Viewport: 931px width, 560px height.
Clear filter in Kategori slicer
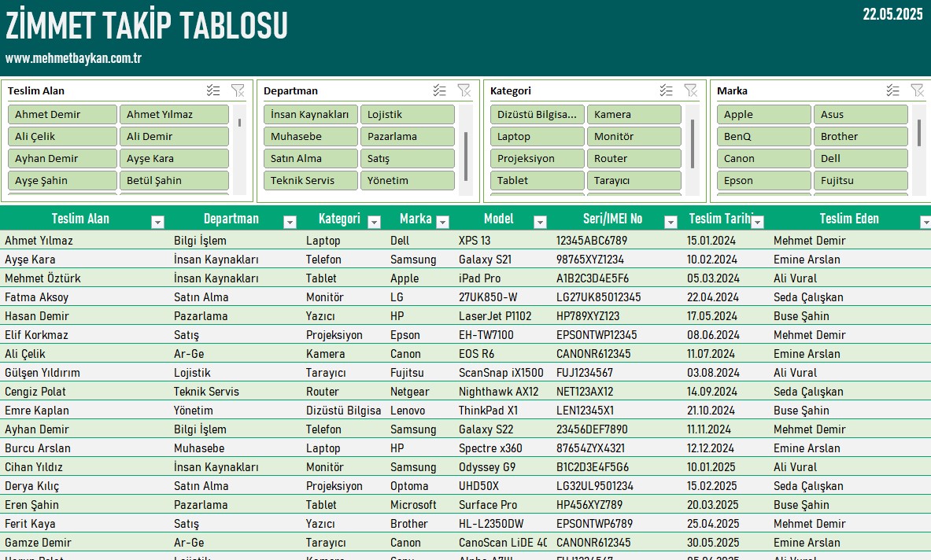coord(691,90)
